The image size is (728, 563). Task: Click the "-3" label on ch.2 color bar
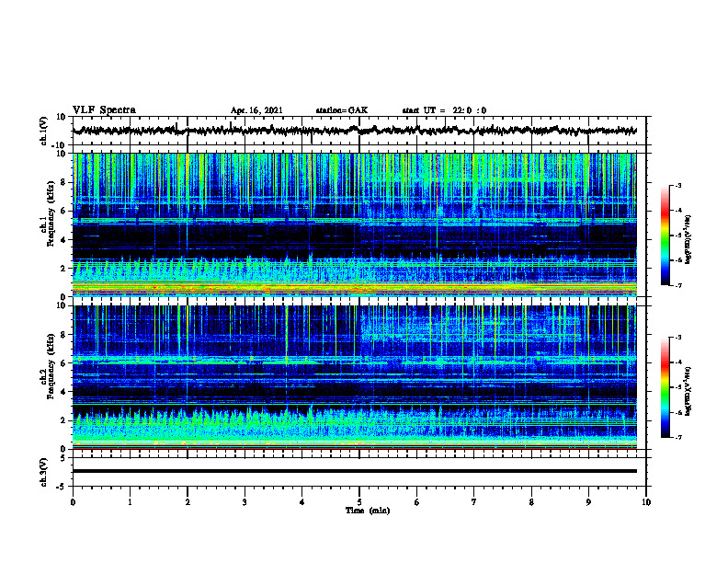tap(678, 338)
